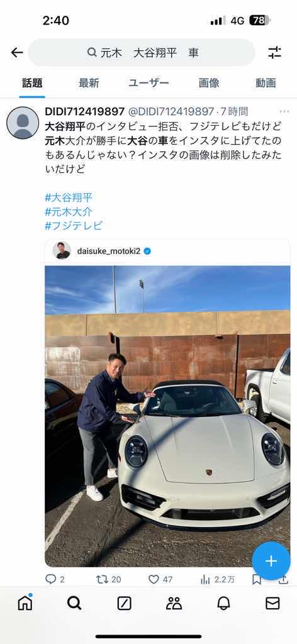This screenshot has height=644, width=297.
Task: Bookmark this tweet
Action: point(257,579)
